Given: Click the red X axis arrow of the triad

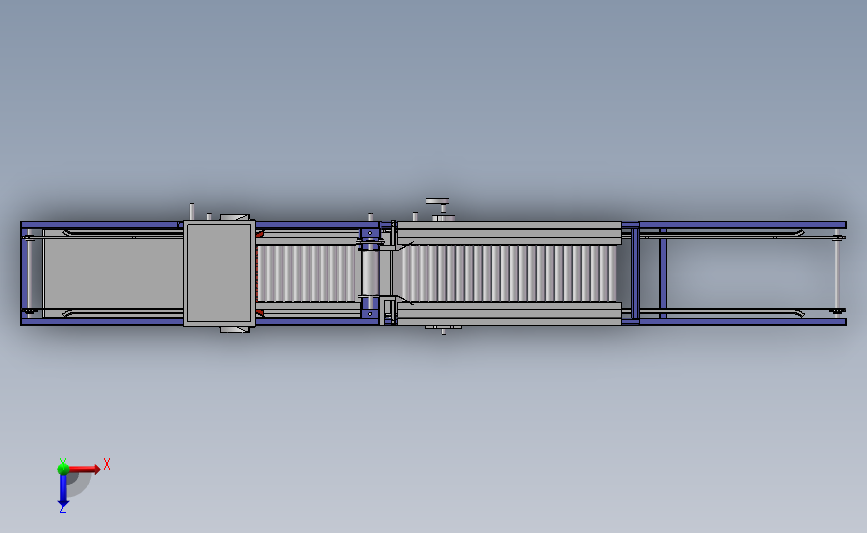Looking at the screenshot, I should (84, 469).
